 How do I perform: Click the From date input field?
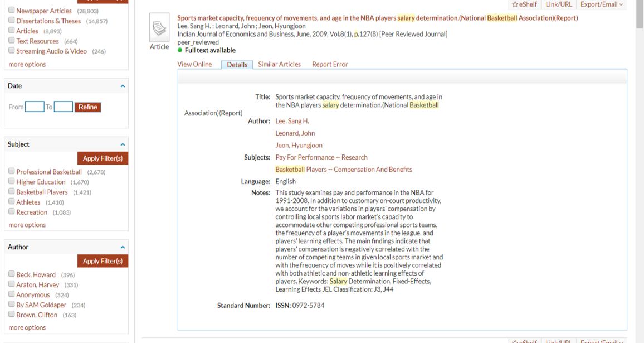click(x=35, y=107)
